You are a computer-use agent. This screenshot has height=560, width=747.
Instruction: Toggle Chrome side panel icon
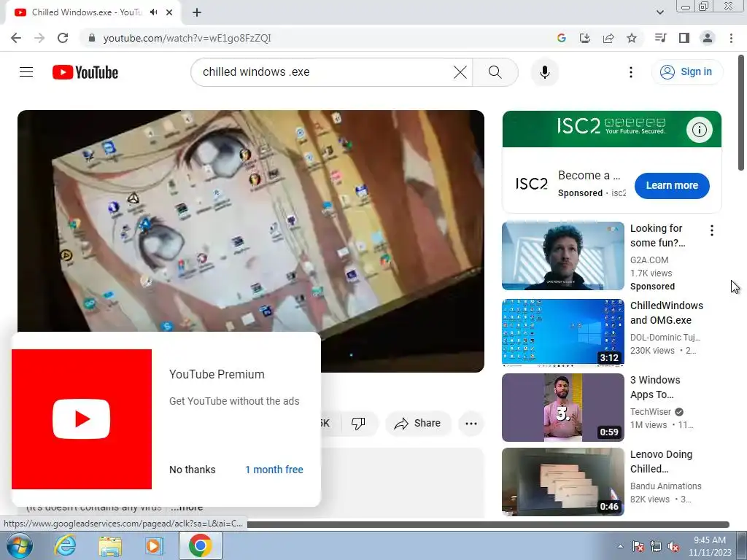(x=684, y=38)
